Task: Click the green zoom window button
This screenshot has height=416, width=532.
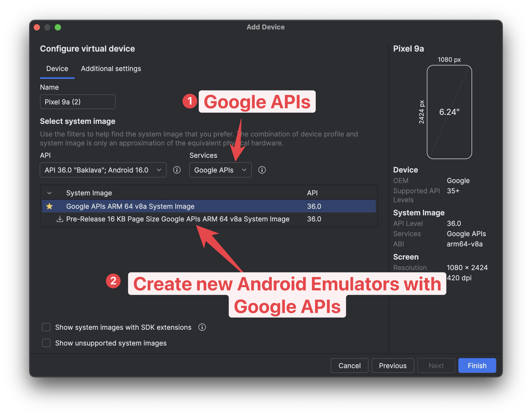Action: [x=58, y=27]
